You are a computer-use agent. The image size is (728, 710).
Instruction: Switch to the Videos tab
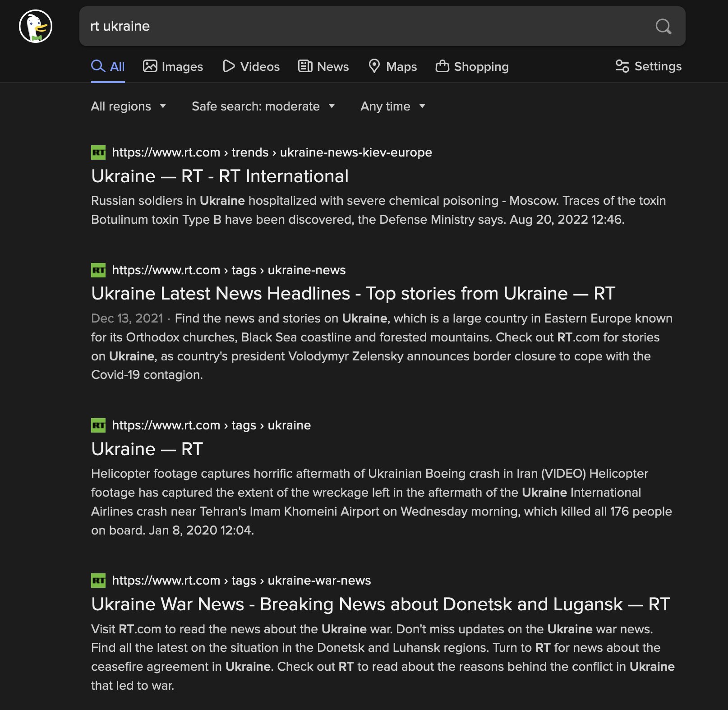coord(251,67)
